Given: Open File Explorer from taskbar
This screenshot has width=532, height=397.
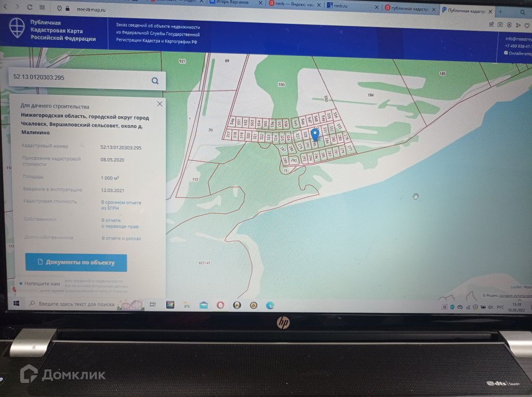Looking at the screenshot, I should point(187,305).
